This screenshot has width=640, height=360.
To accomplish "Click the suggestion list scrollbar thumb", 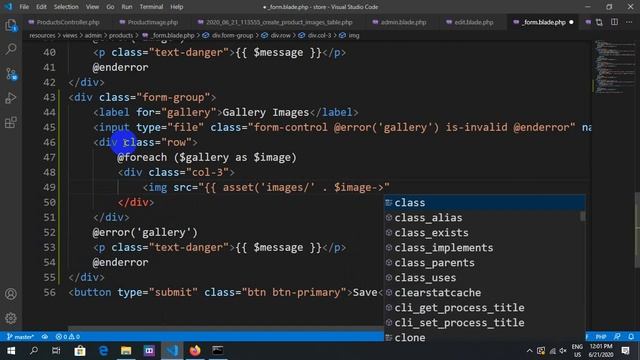I will click(582, 216).
